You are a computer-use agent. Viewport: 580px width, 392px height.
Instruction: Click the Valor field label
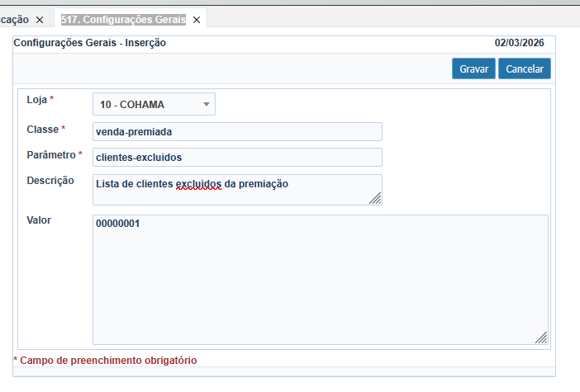[40, 220]
